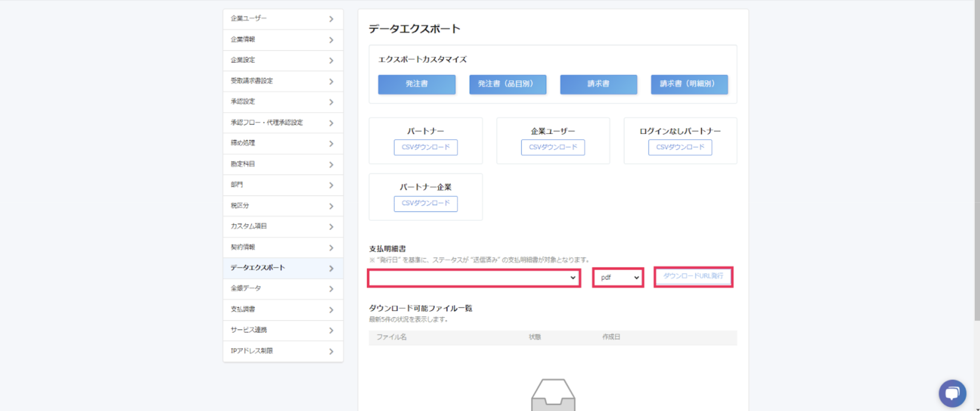This screenshot has height=411, width=980.
Task: Open 承認フロー・代理承認設定 in the sidebar
Action: [x=283, y=122]
